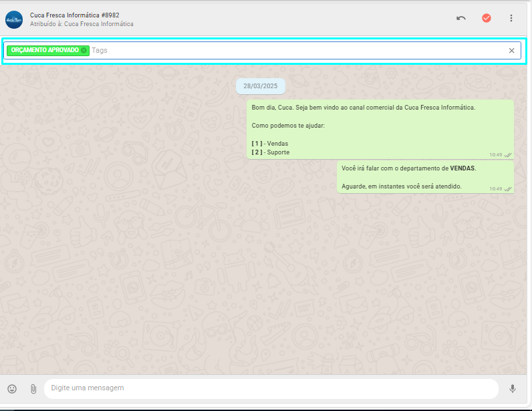Click the return conversation arrow icon
The width and height of the screenshot is (532, 411).
tap(460, 18)
